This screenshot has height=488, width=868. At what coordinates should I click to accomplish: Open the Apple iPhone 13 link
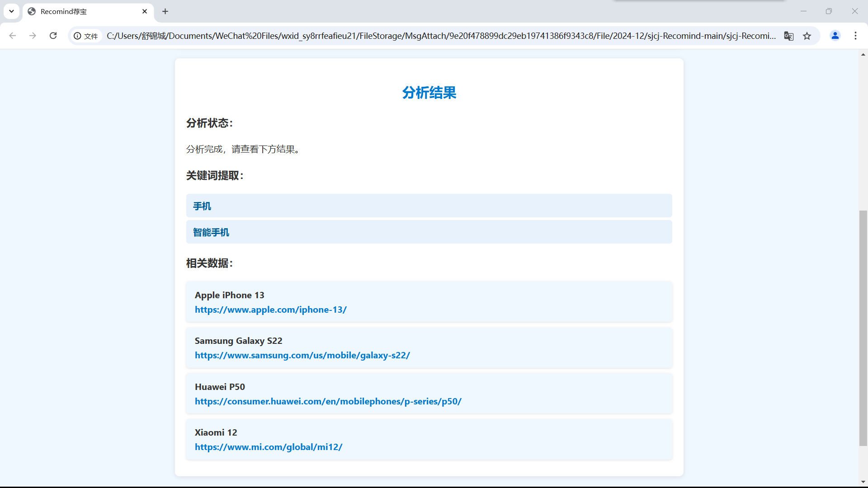pyautogui.click(x=270, y=310)
